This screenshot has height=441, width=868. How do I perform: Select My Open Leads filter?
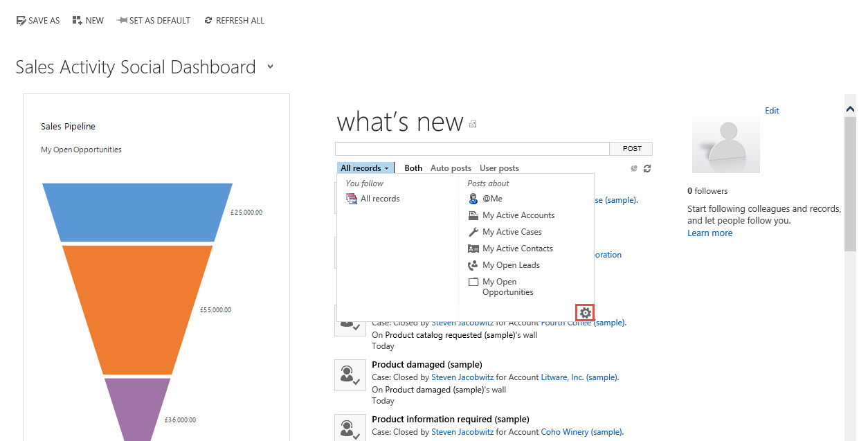click(x=511, y=265)
